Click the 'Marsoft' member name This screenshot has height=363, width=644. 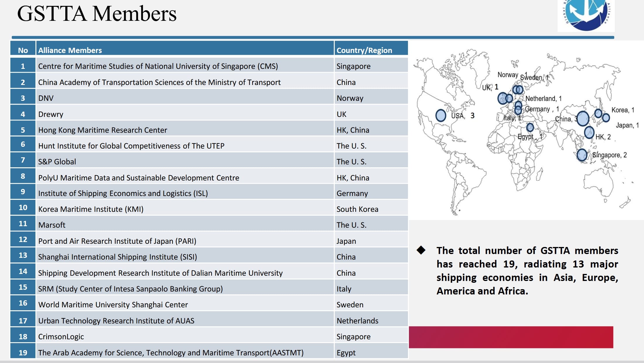tap(52, 225)
